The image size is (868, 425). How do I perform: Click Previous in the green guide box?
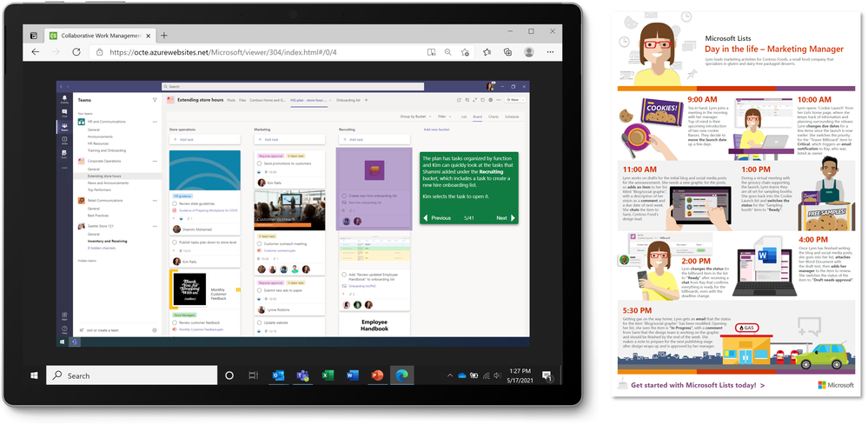(437, 218)
